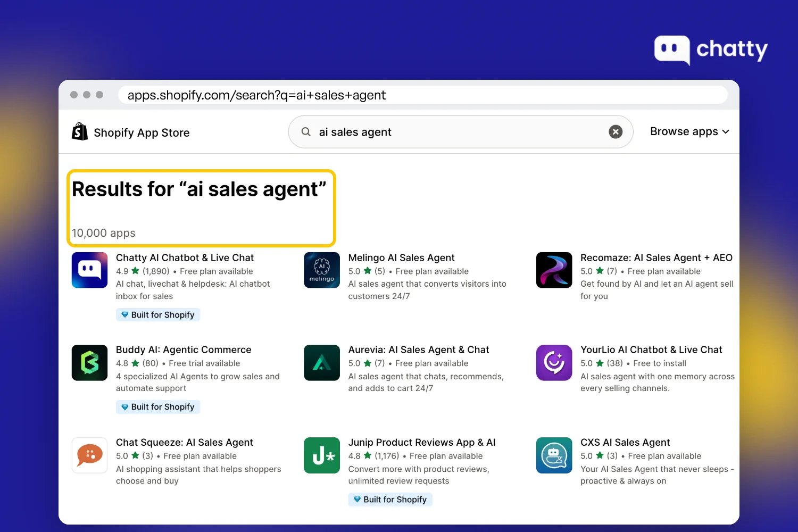Viewport: 798px width, 532px height.
Task: Clear the search query with the X
Action: pos(616,132)
